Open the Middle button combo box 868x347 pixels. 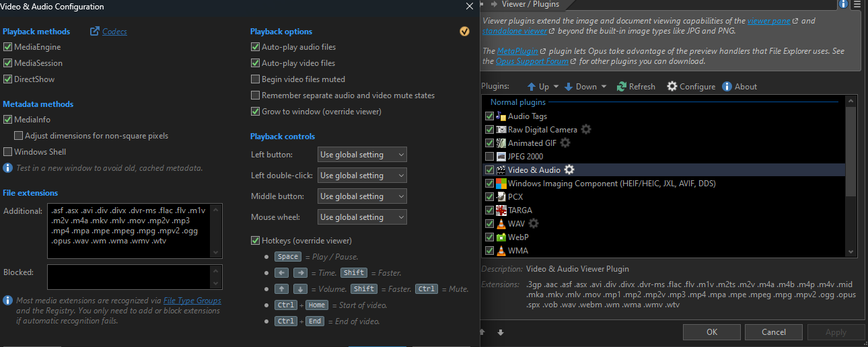362,196
